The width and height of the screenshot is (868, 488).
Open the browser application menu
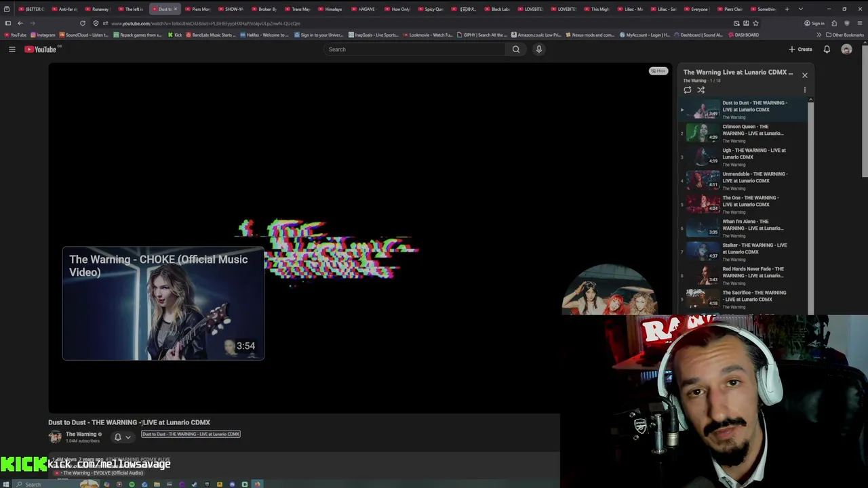(859, 23)
